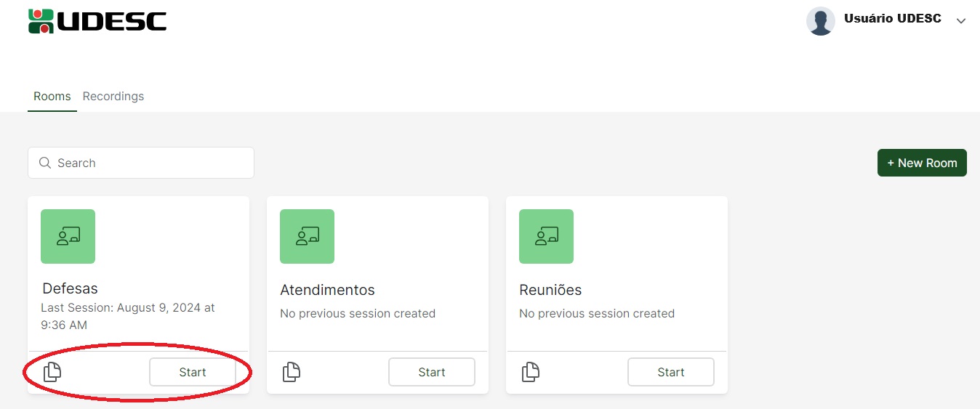The height and width of the screenshot is (409, 980).
Task: Start the Defesas room session
Action: click(x=193, y=372)
